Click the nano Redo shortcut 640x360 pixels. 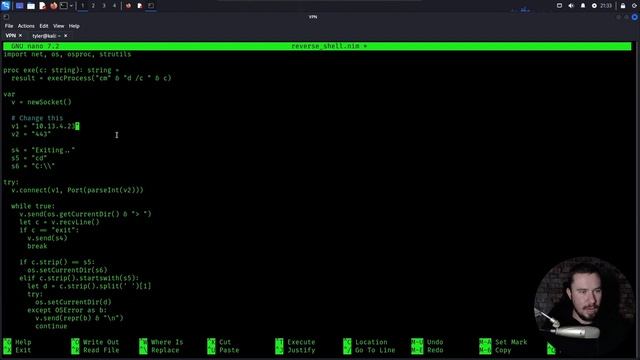pos(427,350)
